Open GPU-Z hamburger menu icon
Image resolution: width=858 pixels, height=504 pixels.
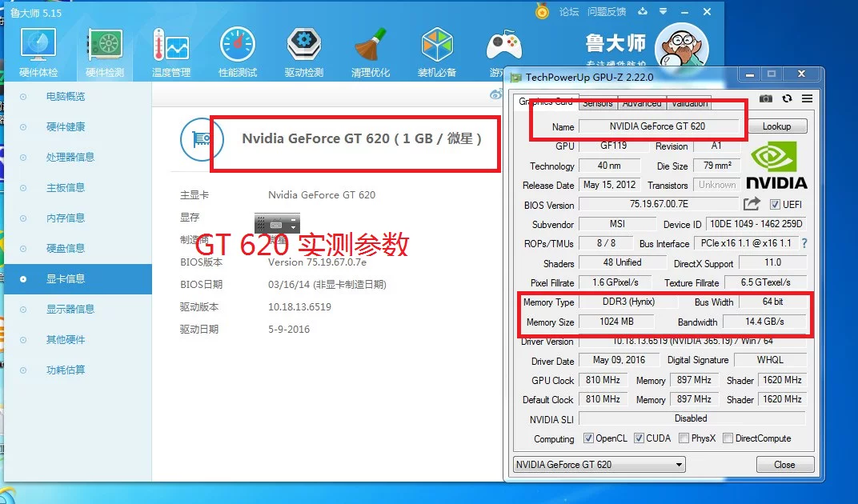(x=807, y=98)
